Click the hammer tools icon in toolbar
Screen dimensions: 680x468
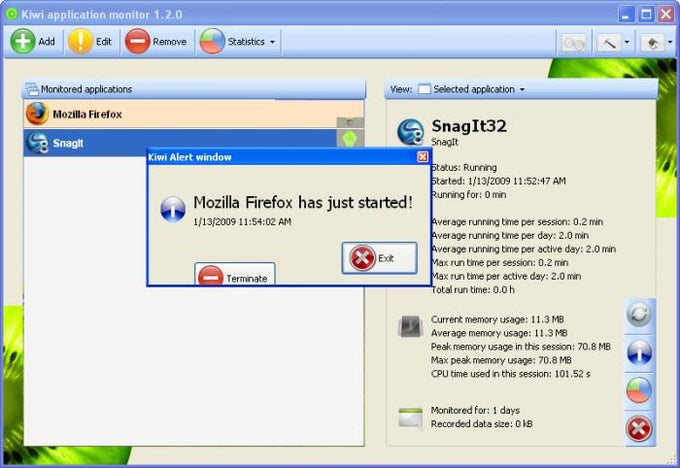609,43
